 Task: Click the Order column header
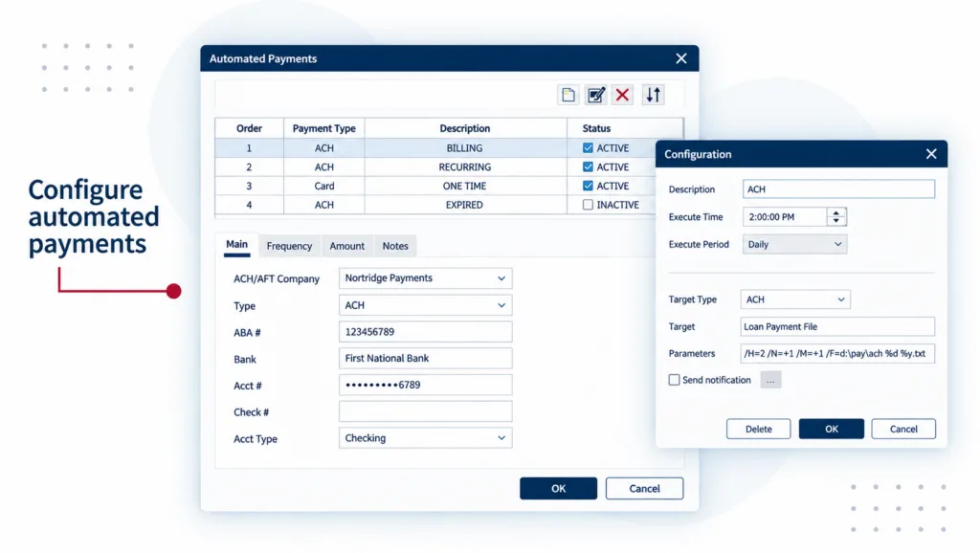[249, 128]
